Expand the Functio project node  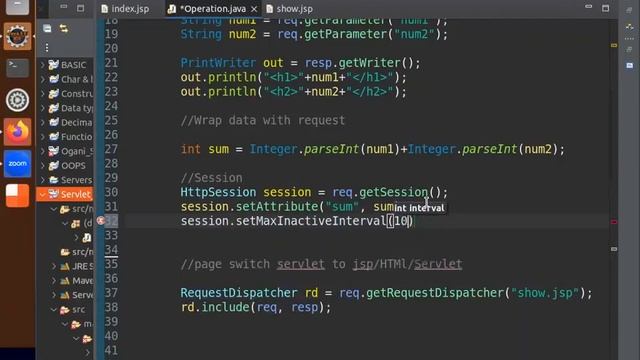[42, 137]
